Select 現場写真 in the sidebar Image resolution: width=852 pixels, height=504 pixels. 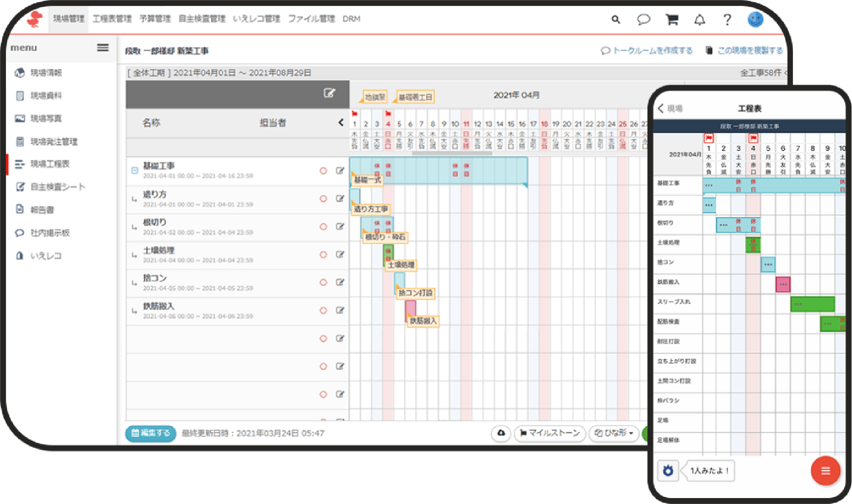click(46, 118)
